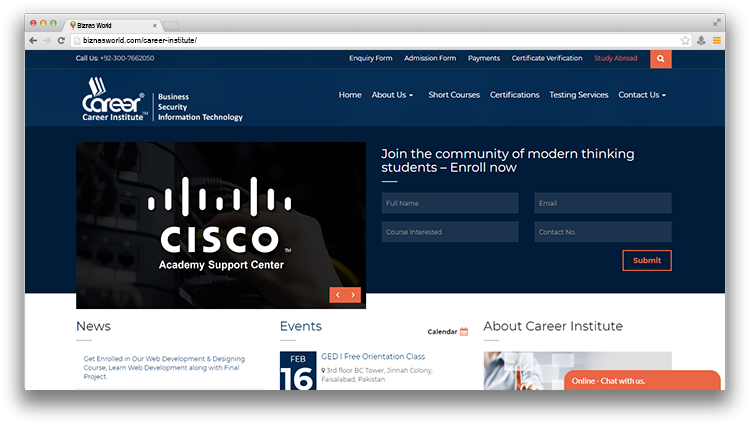Image resolution: width=750 pixels, height=425 pixels.
Task: Click the Cisco Academy Support Center slide
Action: pyautogui.click(x=221, y=225)
